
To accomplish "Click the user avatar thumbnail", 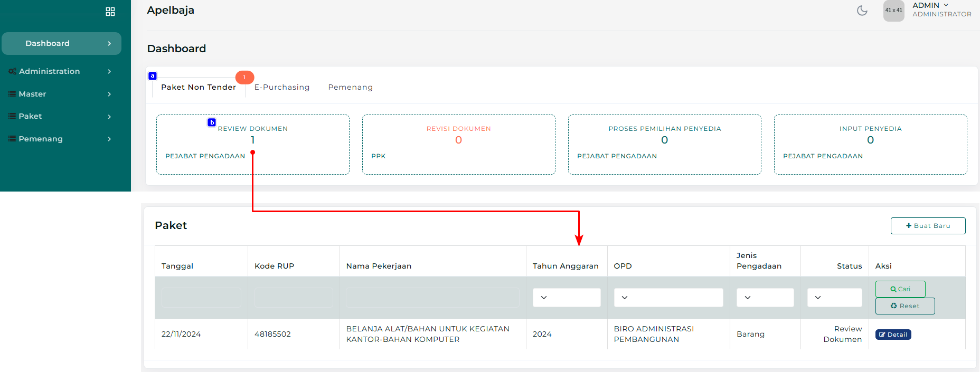I will click(x=893, y=11).
